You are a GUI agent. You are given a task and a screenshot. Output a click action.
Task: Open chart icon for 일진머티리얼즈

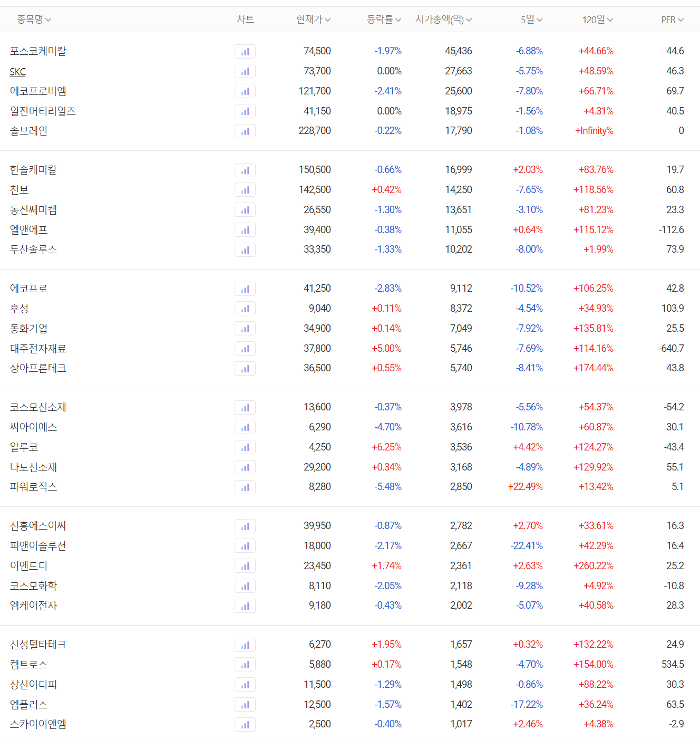coord(245,111)
